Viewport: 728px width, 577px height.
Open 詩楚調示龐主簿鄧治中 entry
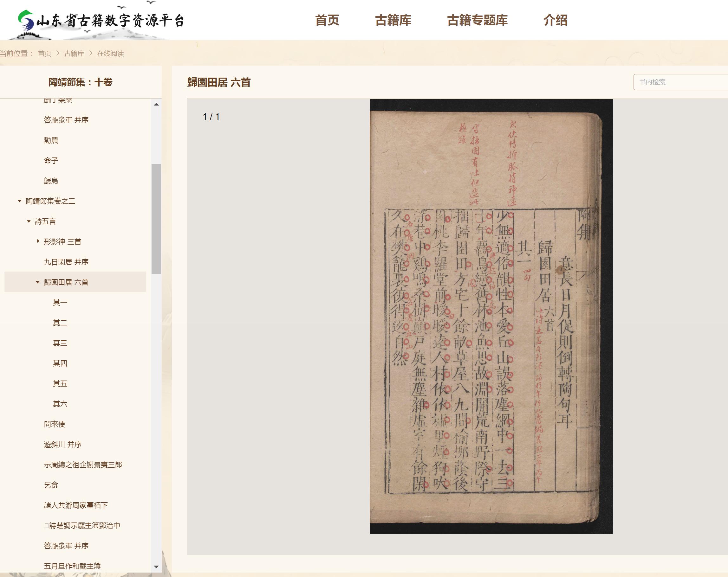[82, 525]
